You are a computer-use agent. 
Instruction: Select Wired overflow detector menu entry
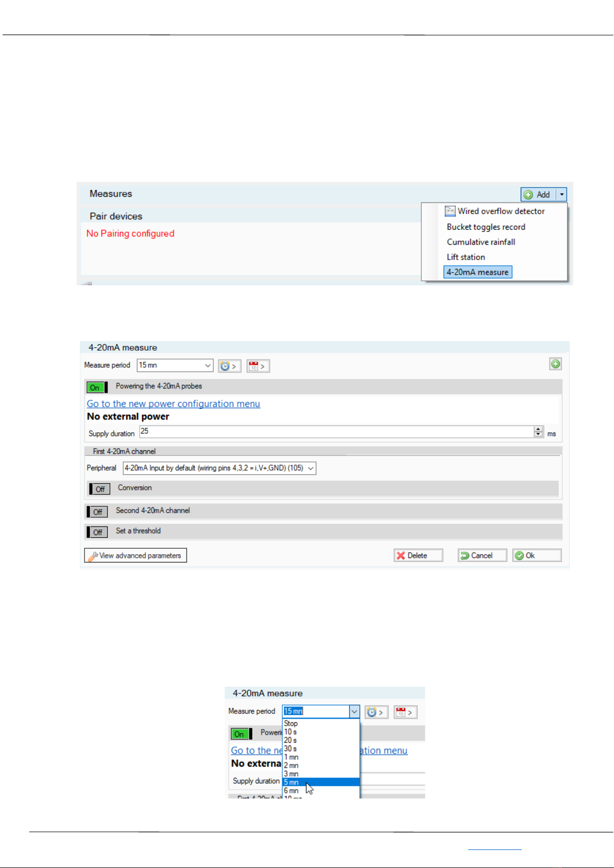[501, 211]
